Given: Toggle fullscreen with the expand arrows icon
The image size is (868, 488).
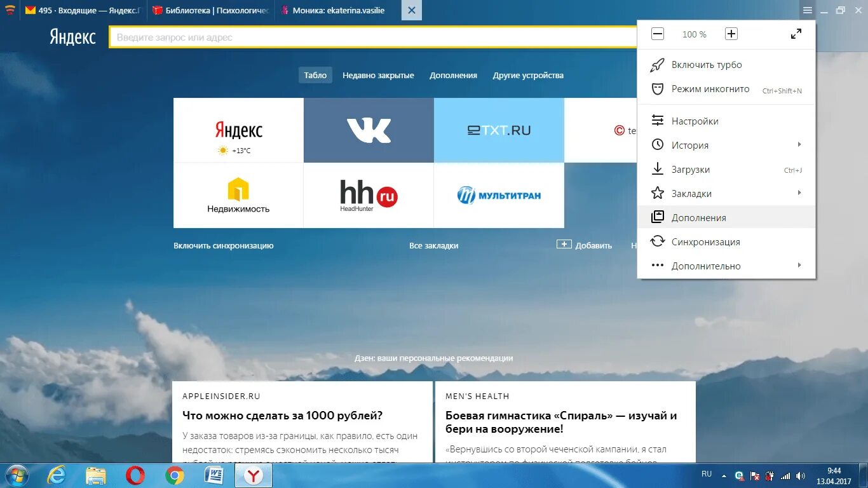Looking at the screenshot, I should pos(796,34).
